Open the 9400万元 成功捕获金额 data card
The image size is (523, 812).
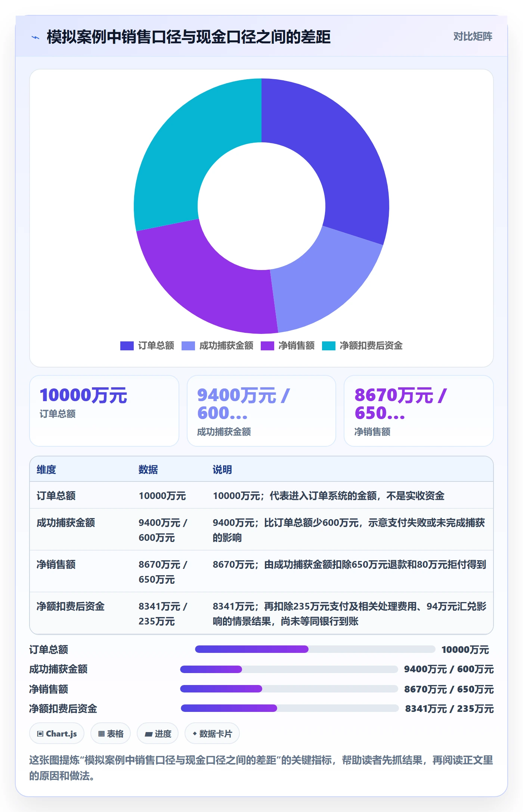coord(261,411)
